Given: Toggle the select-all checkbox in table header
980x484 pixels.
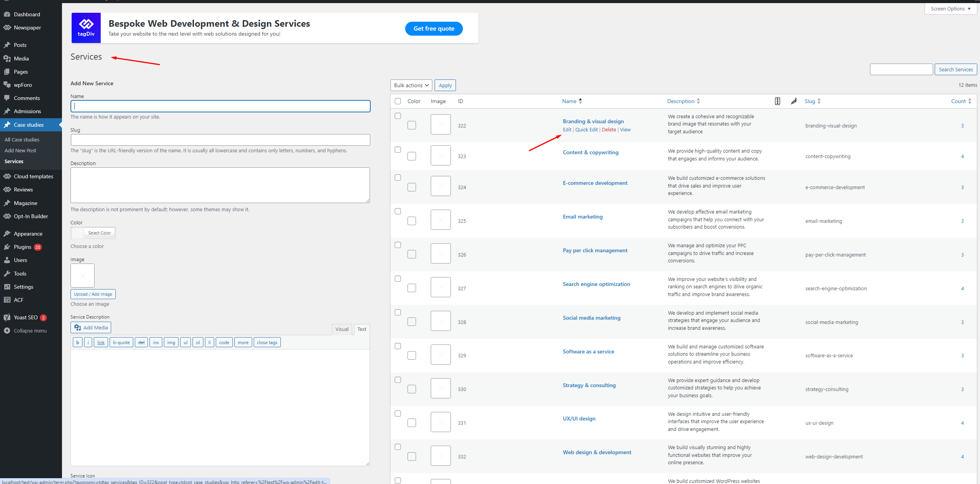Looking at the screenshot, I should coord(398,101).
